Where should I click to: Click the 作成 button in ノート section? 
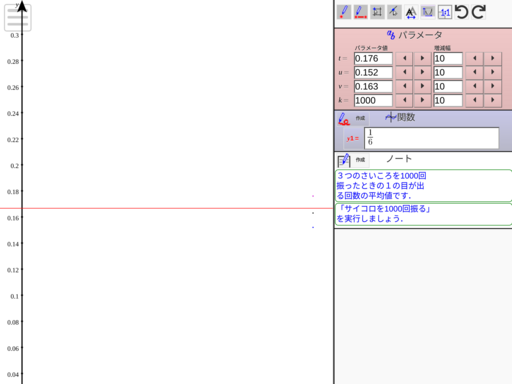tap(360, 160)
